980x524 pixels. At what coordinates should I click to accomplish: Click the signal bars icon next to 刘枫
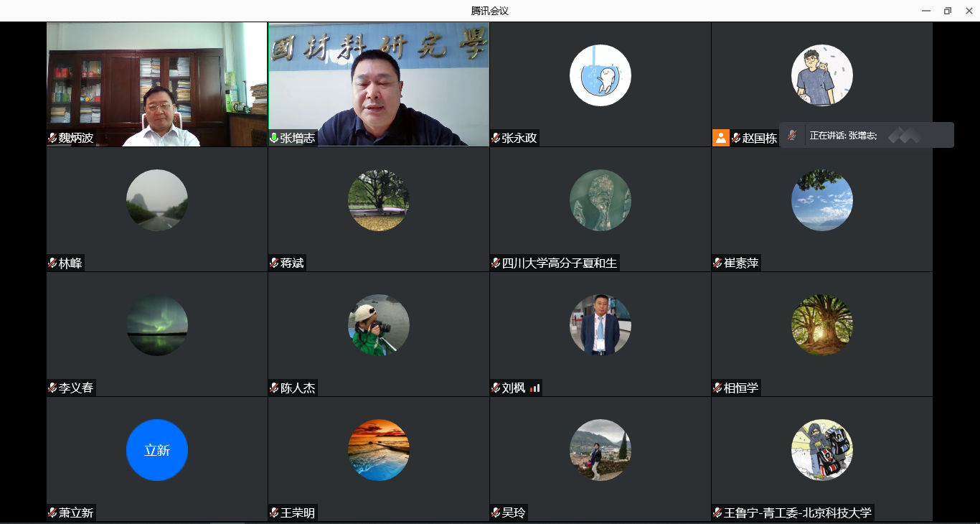(x=535, y=388)
